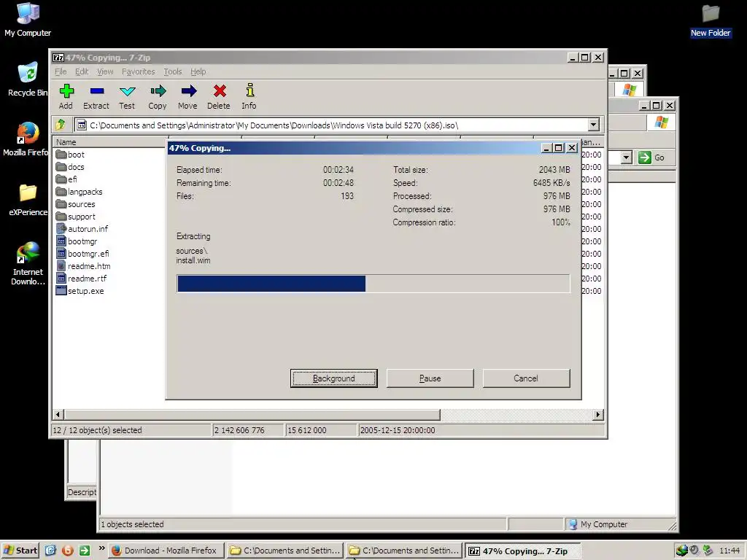Viewport: 747px width, 560px height.
Task: Select the bootmgr.efi file icon
Action: pyautogui.click(x=61, y=253)
